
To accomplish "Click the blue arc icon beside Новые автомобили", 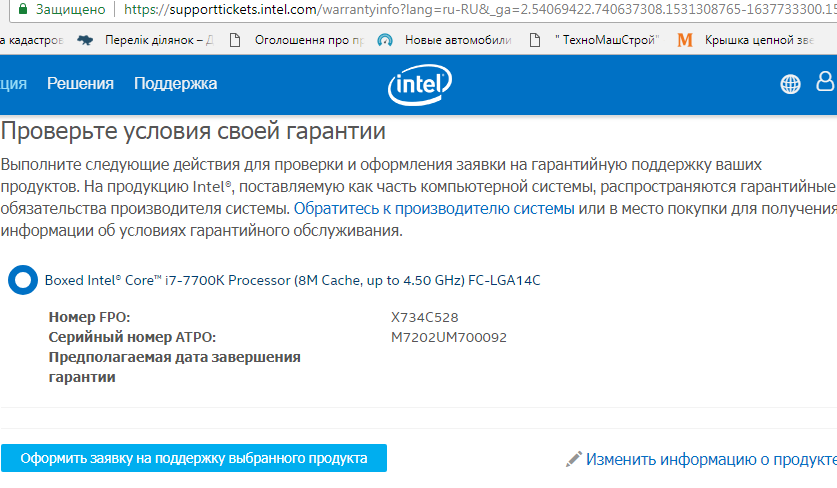I will coord(385,40).
